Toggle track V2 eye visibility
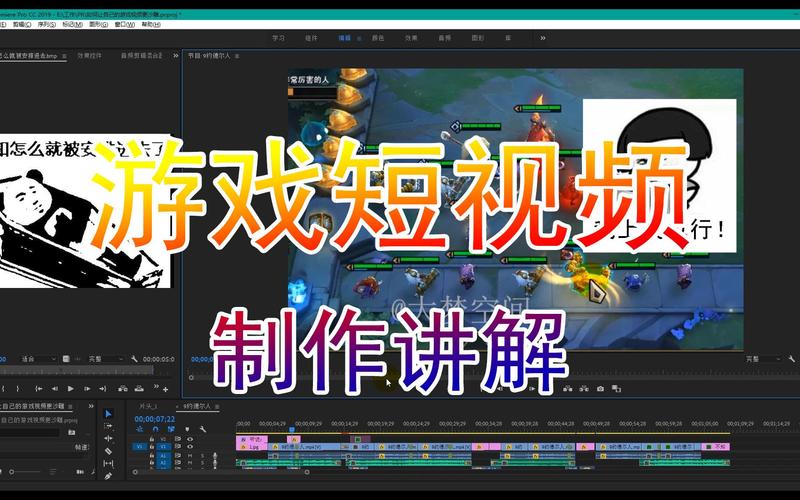 click(x=190, y=439)
